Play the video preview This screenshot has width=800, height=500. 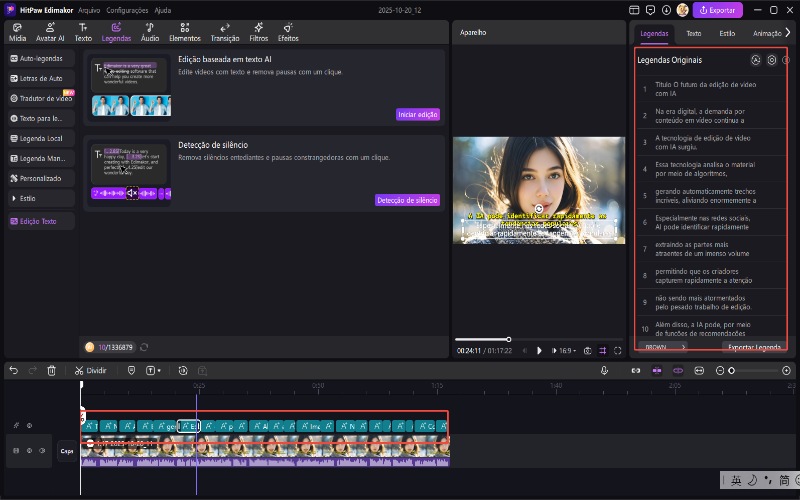click(x=539, y=351)
